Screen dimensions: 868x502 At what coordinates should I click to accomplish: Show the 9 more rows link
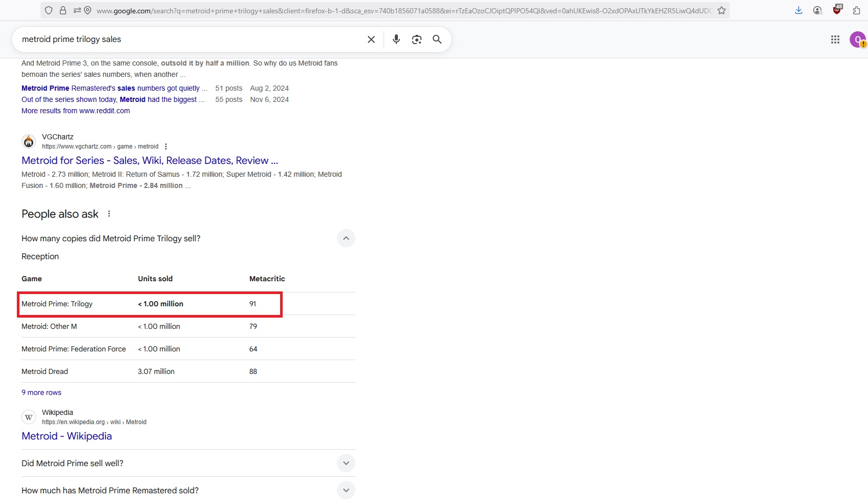(41, 392)
